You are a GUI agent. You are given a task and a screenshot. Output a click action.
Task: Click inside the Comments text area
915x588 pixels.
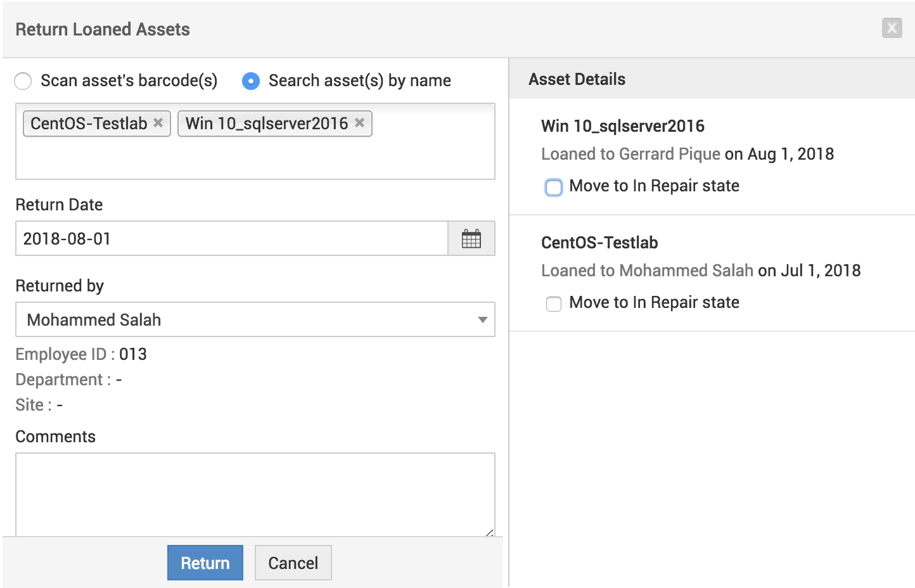pyautogui.click(x=255, y=494)
